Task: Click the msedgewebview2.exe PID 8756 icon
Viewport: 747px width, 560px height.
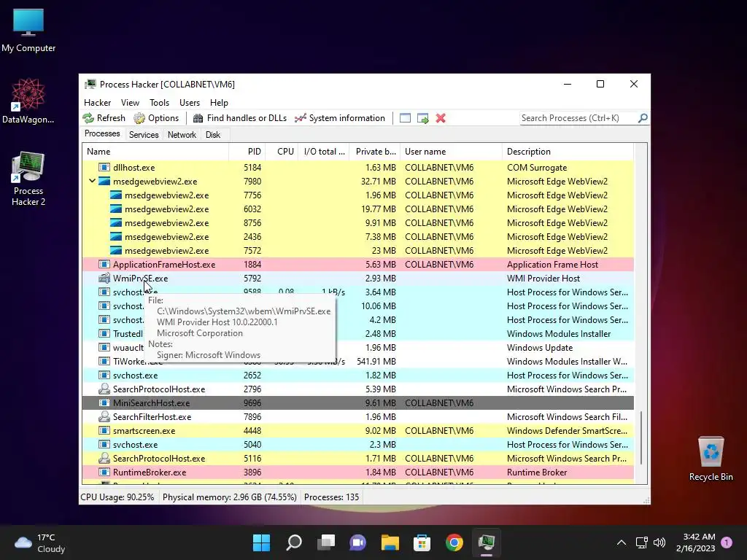Action: (116, 222)
